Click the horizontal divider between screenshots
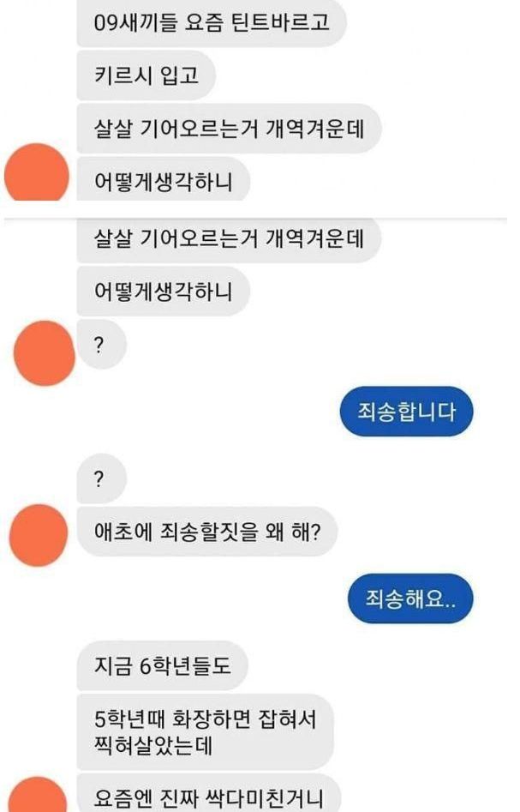This screenshot has width=520, height=812. click(x=255, y=220)
